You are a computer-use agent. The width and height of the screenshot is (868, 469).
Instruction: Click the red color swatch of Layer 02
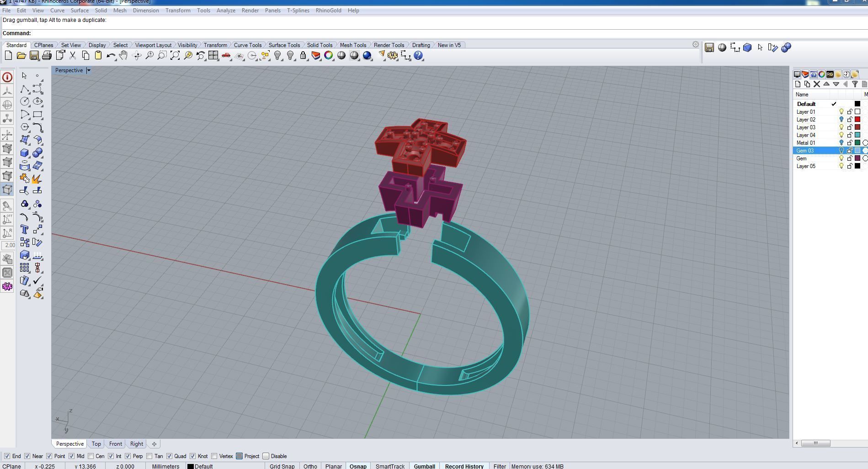coord(857,120)
